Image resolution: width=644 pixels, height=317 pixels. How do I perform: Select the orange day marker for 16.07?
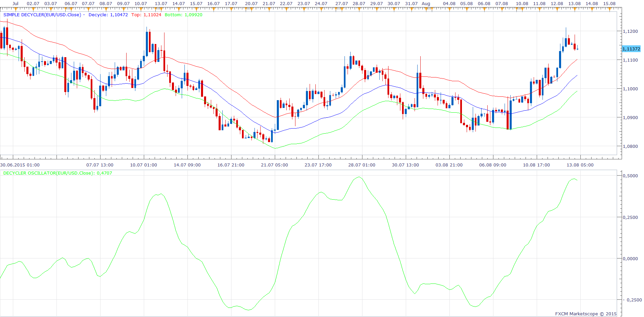point(214,9)
